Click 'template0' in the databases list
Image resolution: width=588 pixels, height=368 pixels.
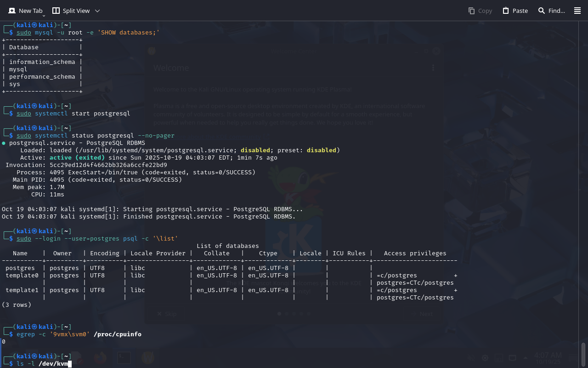(22, 276)
